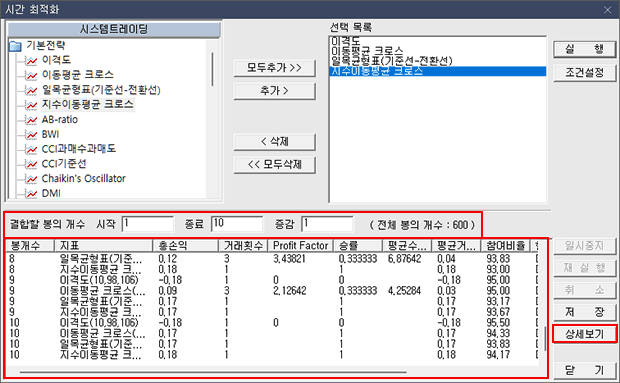Click the 추가 > button

click(x=274, y=91)
